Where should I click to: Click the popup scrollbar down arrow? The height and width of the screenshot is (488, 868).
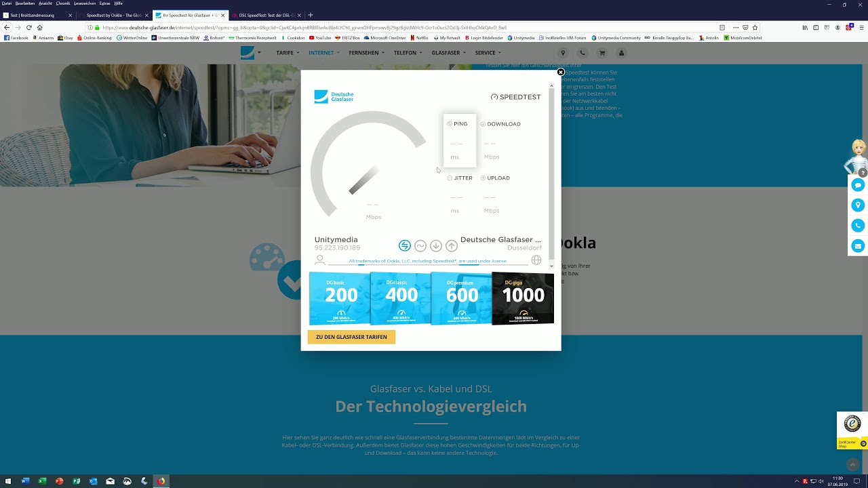point(552,266)
